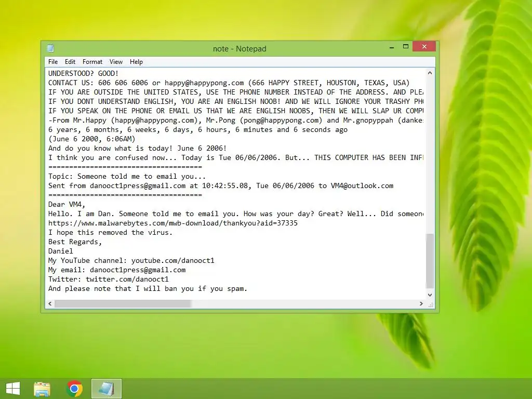Click '-From Mr.Happy (happy@happypong.com)' line
532x399 pixels.
point(235,121)
